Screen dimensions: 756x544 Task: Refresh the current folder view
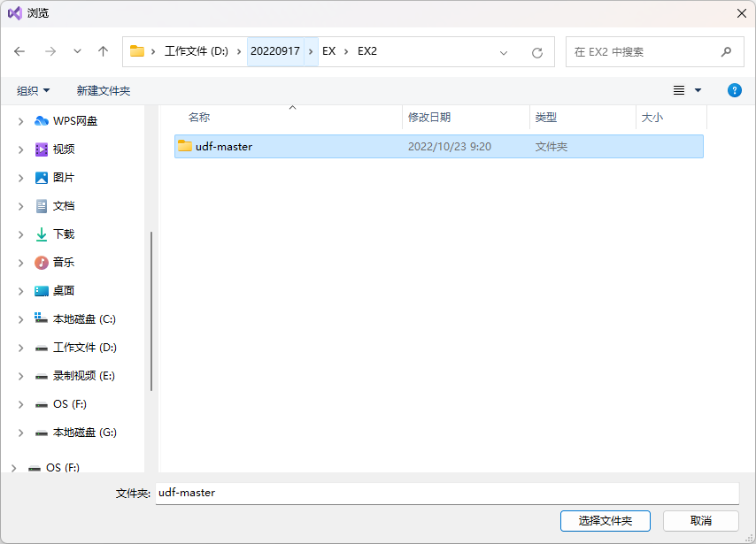[536, 52]
